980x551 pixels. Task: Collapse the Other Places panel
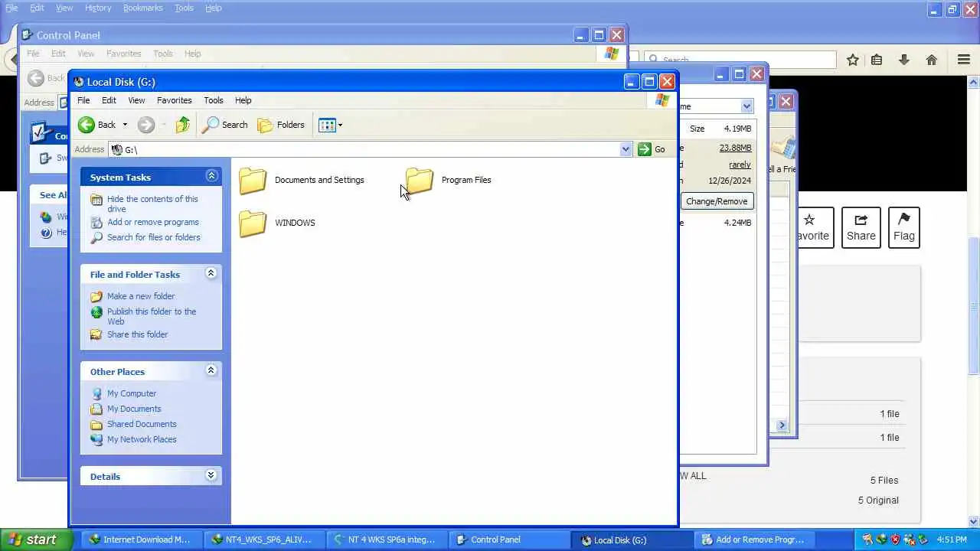(x=211, y=371)
